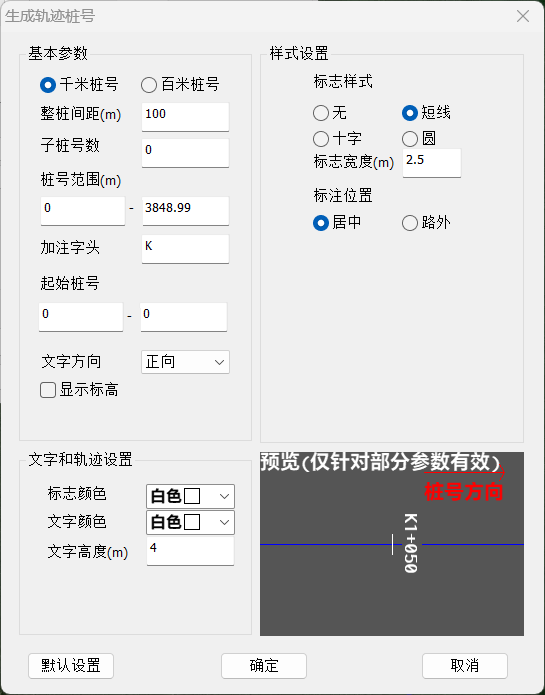Close the 生成轨迹桩号 dialog

523,16
